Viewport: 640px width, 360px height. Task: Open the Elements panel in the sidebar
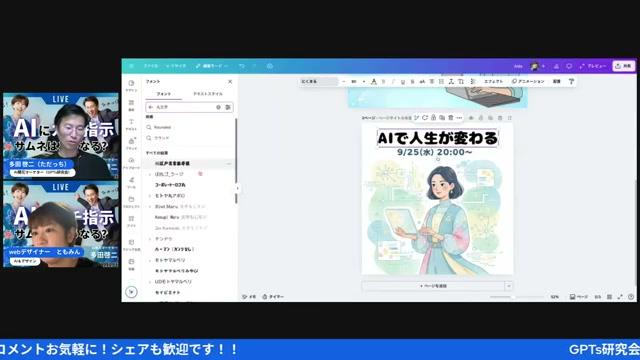(x=131, y=105)
